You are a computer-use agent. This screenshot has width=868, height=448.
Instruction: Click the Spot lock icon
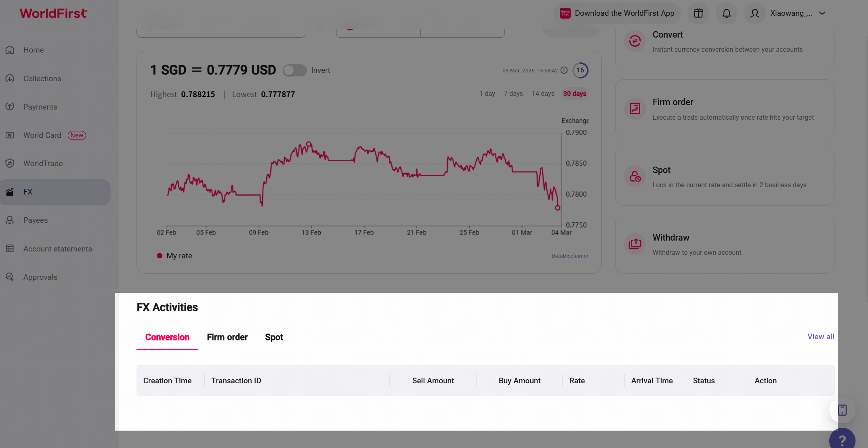635,176
